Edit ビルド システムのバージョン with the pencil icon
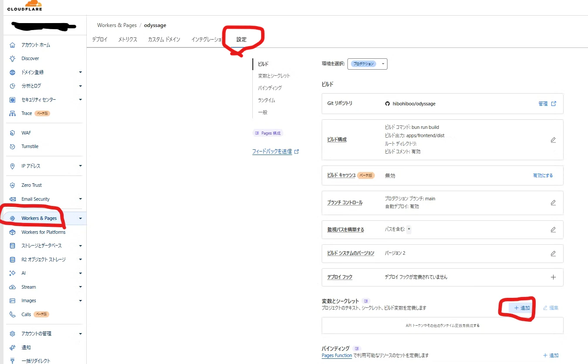 [x=553, y=253]
